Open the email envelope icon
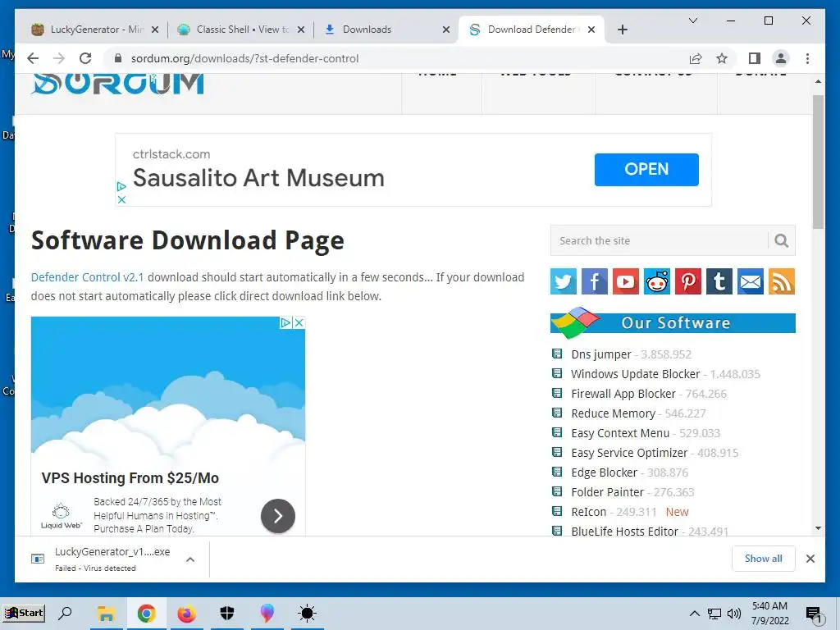Screen dimensions: 840x630 (751, 281)
